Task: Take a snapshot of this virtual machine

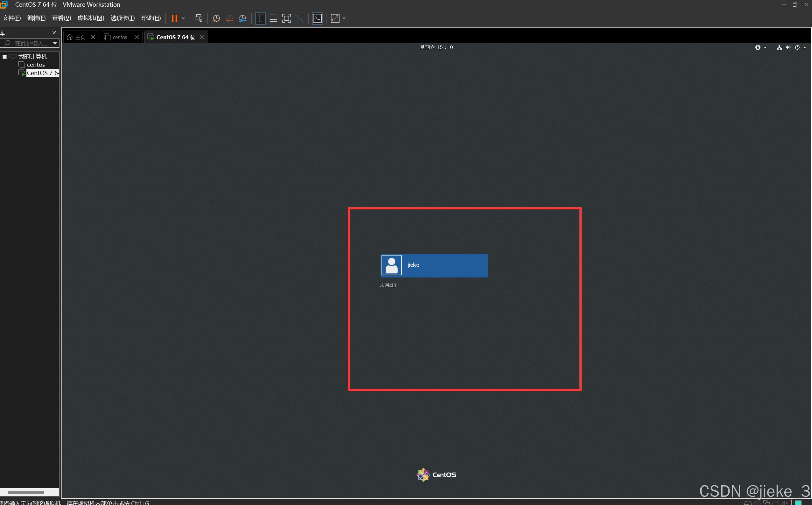Action: pos(216,18)
